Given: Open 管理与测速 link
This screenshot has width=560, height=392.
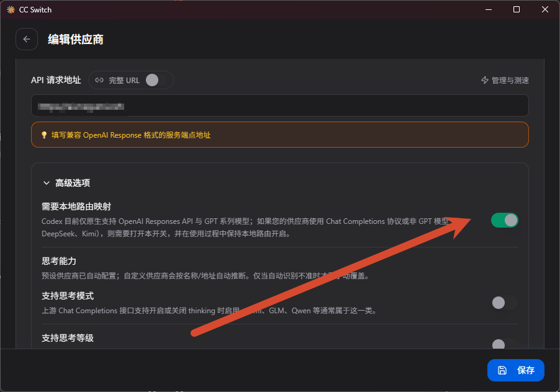Looking at the screenshot, I should click(505, 80).
